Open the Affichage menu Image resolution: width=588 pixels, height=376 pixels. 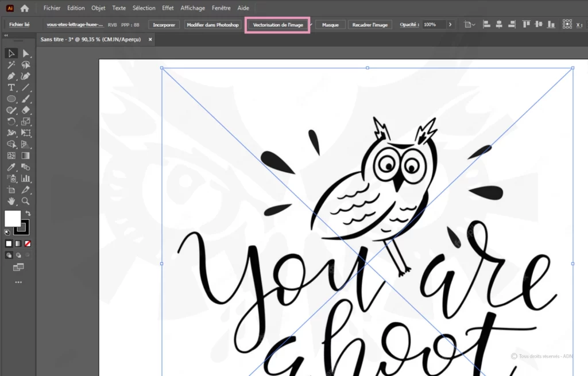(x=193, y=8)
